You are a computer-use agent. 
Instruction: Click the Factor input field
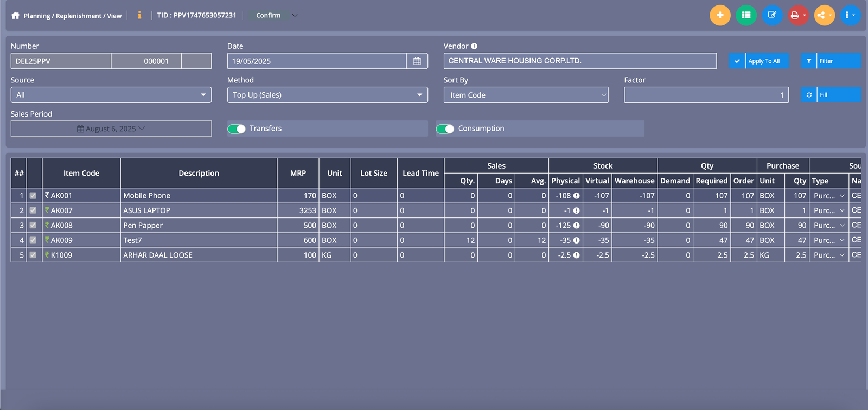pos(706,95)
